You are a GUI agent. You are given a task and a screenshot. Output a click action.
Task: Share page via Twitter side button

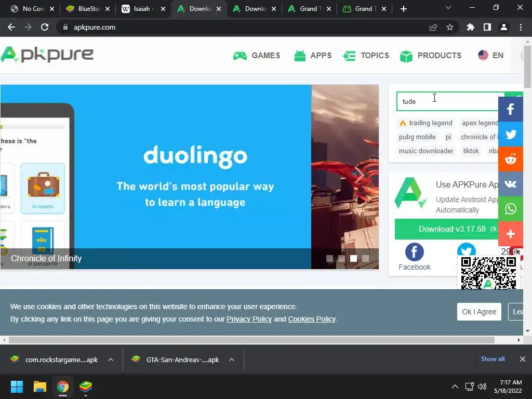[510, 134]
